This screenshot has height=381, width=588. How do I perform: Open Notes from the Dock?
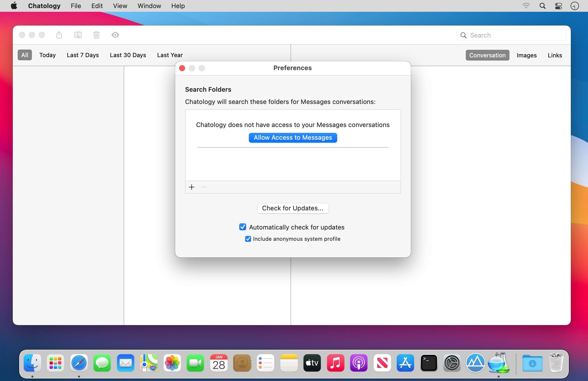tap(289, 363)
